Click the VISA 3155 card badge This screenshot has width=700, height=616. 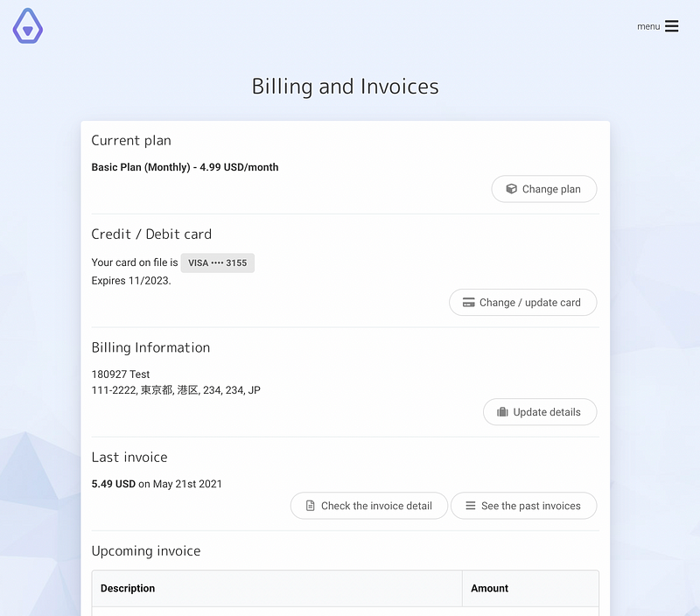pyautogui.click(x=217, y=262)
